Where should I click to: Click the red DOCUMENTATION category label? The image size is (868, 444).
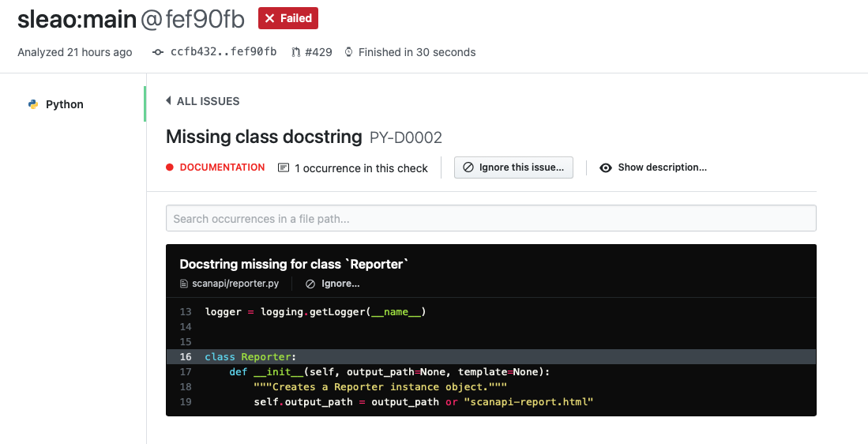[x=222, y=167]
